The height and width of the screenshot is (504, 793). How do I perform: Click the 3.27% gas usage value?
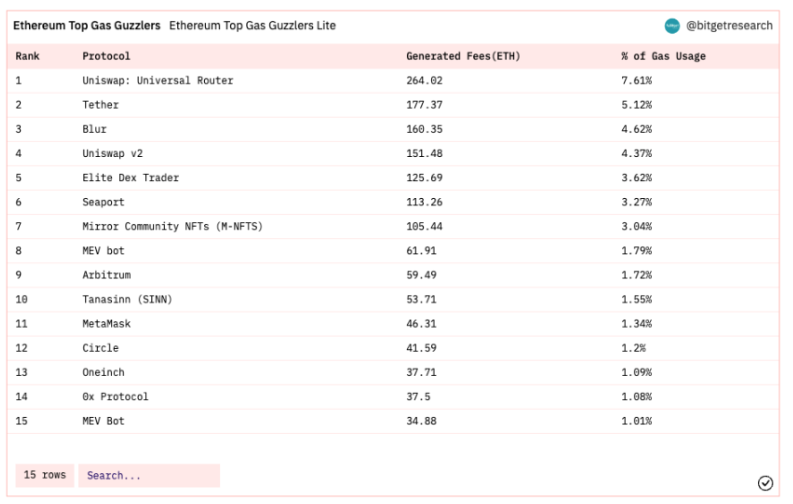point(637,202)
